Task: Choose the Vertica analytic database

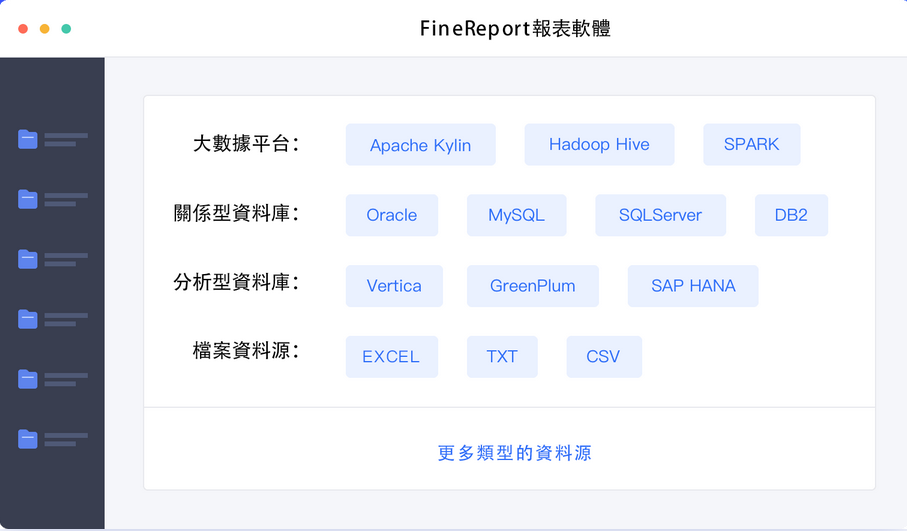Action: tap(394, 286)
